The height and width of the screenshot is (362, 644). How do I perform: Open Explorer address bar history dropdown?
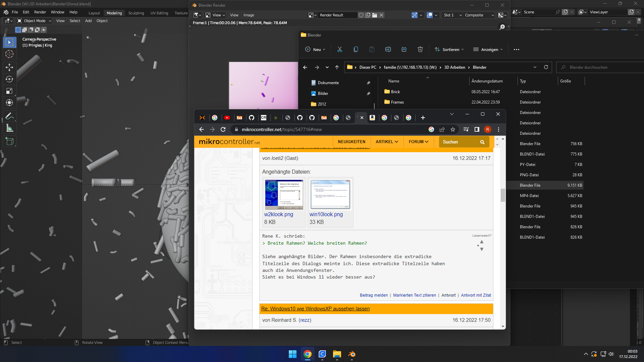pos(535,67)
